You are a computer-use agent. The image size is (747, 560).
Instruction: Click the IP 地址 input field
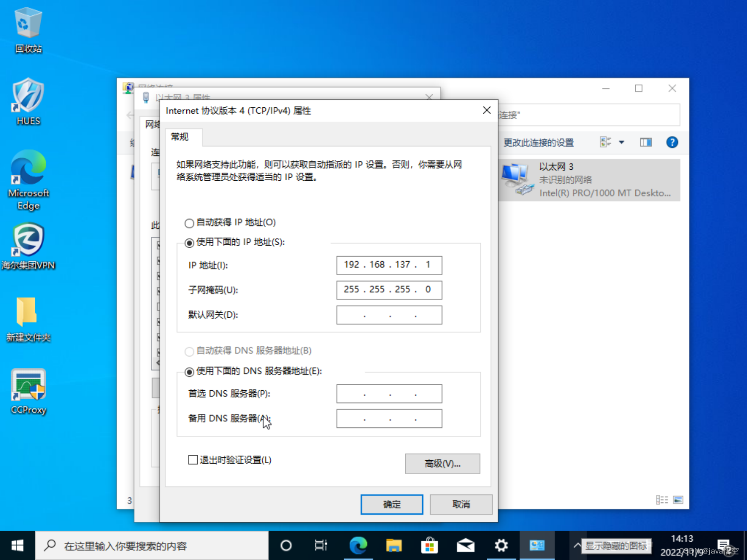pos(389,265)
